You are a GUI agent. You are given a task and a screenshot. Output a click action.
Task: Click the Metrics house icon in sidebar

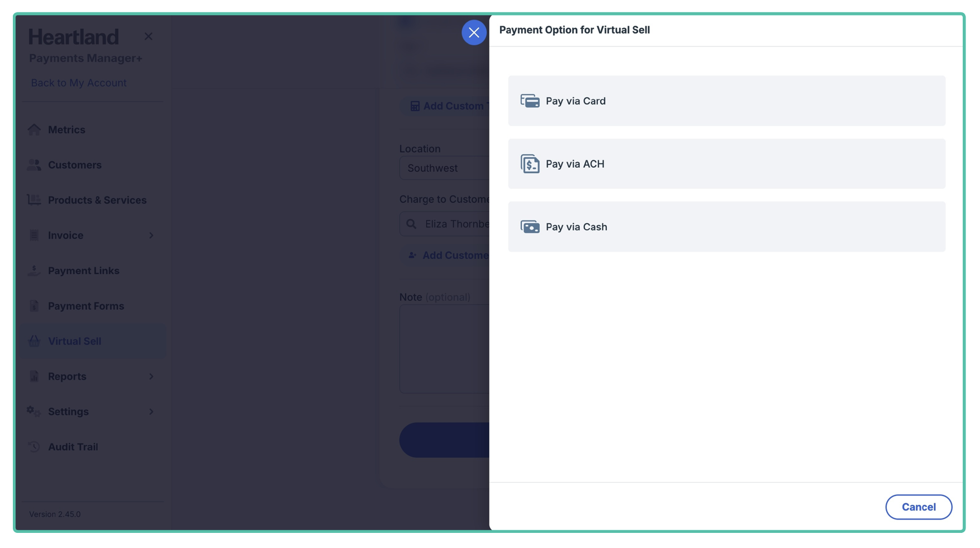(34, 130)
